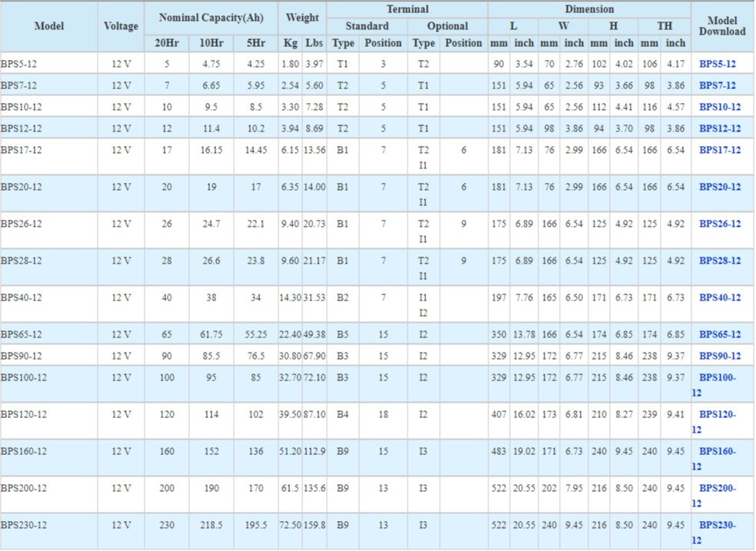The image size is (756, 551).
Task: Open the BPS200-12 download link
Action: pos(717,488)
